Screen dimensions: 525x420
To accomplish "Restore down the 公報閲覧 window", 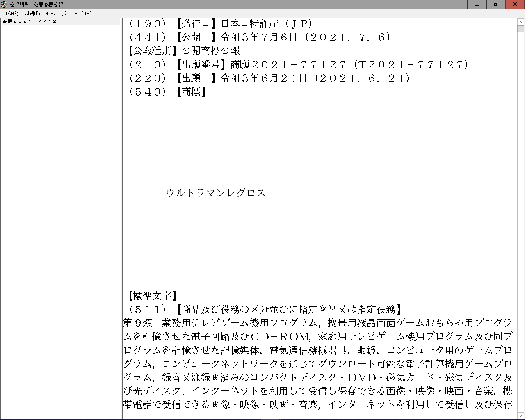I will coord(496,5).
